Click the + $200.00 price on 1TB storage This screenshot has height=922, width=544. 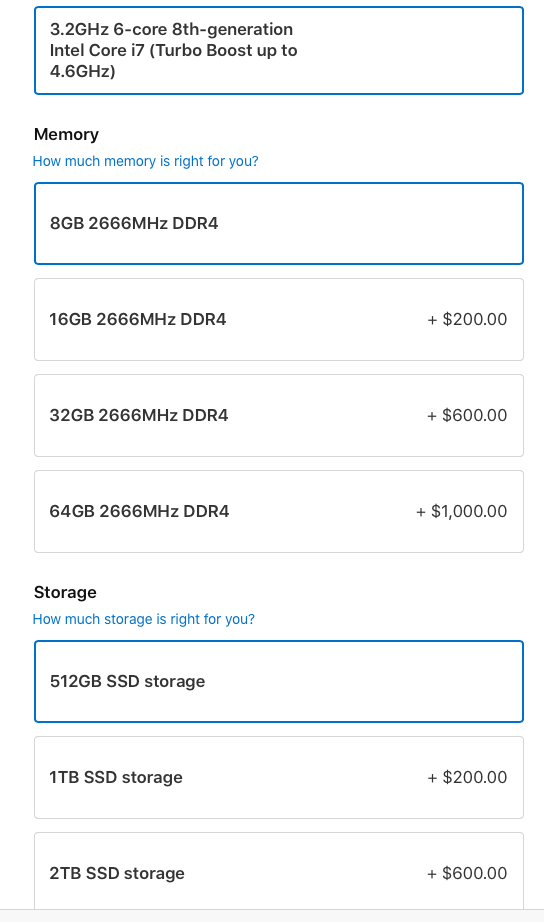(467, 777)
